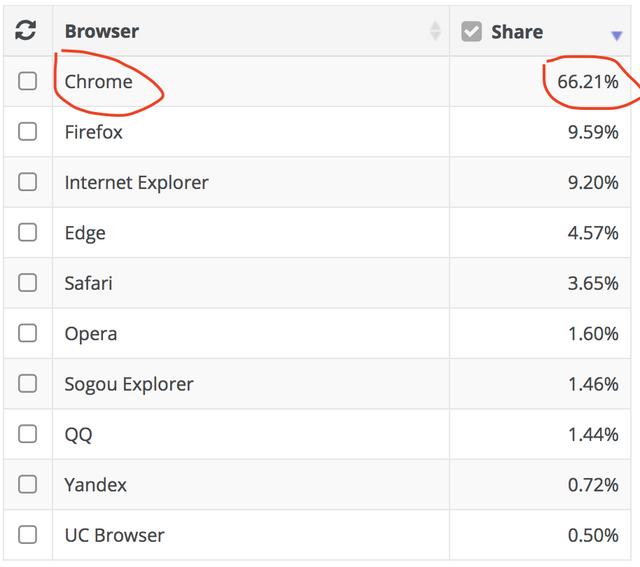Click the Chrome browser name
The width and height of the screenshot is (640, 567).
click(98, 82)
